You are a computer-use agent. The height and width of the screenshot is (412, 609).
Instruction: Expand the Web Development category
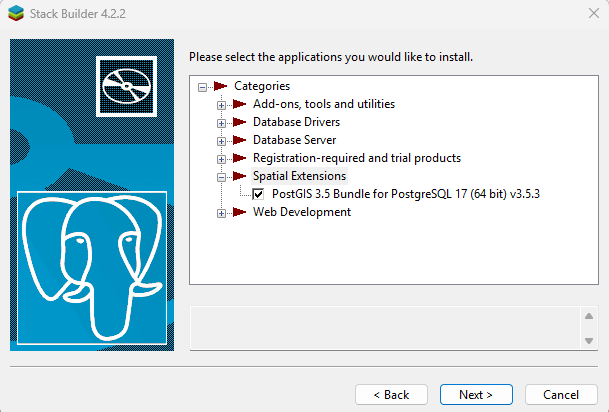point(222,212)
